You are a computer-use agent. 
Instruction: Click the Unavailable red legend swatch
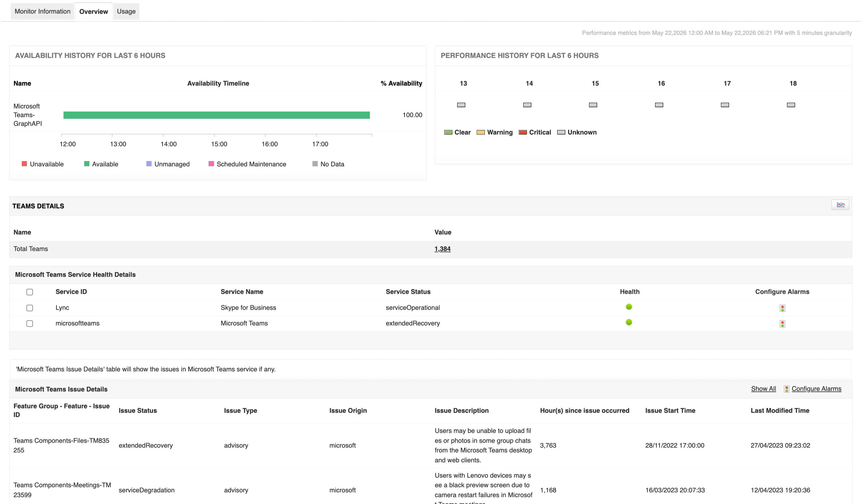tap(24, 164)
